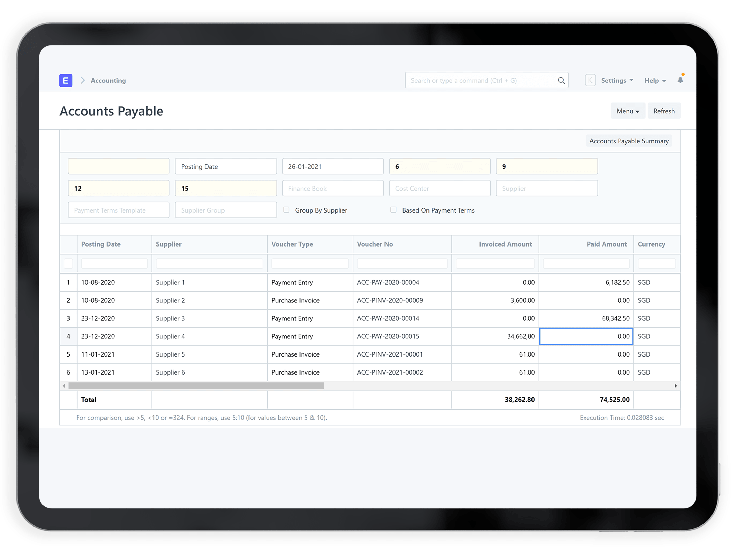Click Voucher Type column filter input
The height and width of the screenshot is (560, 746).
point(310,264)
